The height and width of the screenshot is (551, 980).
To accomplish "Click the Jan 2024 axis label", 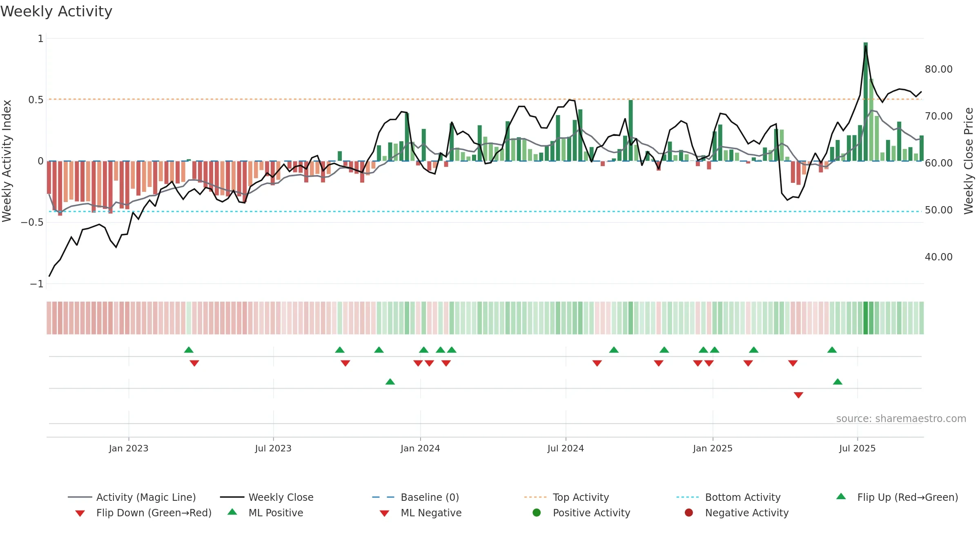I will coord(420,448).
